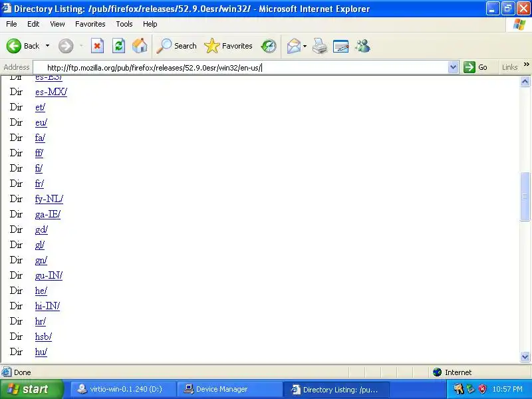Open the he/ directory link

tap(41, 291)
